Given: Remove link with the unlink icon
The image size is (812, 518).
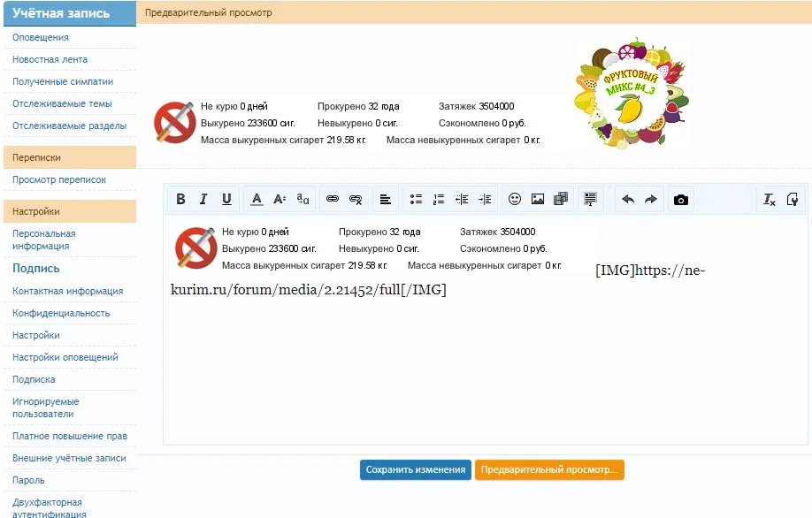Looking at the screenshot, I should 356,199.
